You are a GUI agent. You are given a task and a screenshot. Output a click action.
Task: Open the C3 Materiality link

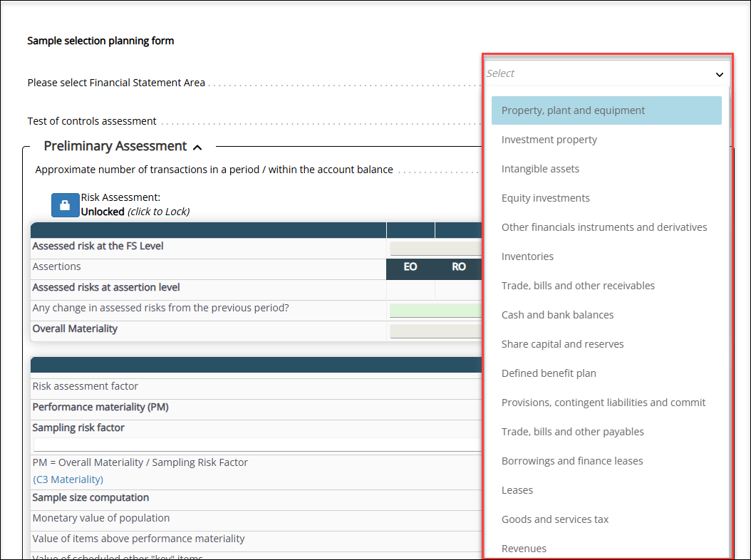[68, 479]
